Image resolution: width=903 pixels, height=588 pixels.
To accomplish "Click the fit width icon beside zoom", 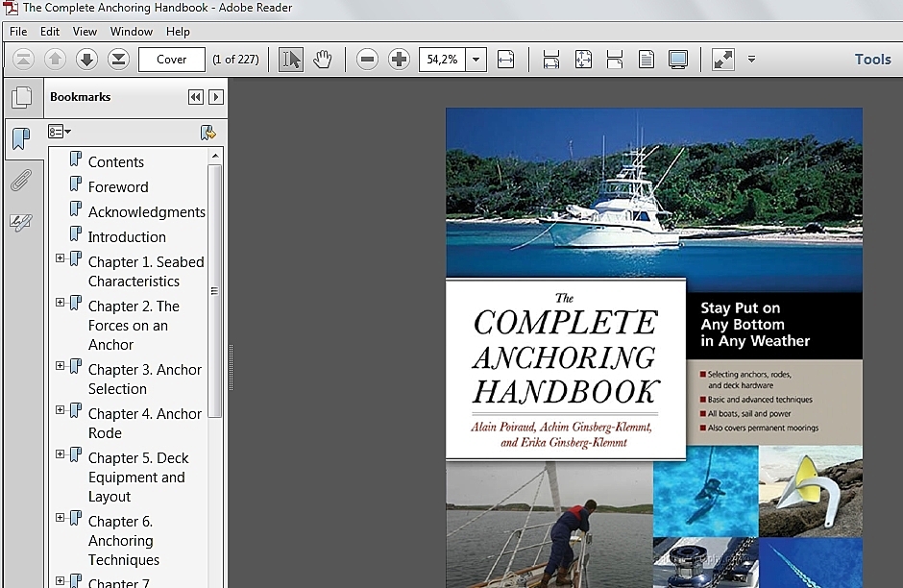I will tap(505, 60).
